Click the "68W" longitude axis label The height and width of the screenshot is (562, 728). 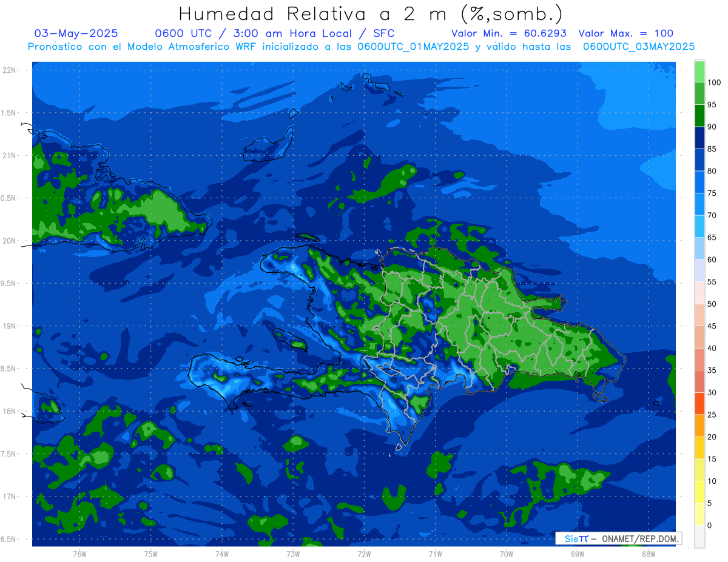tap(649, 554)
